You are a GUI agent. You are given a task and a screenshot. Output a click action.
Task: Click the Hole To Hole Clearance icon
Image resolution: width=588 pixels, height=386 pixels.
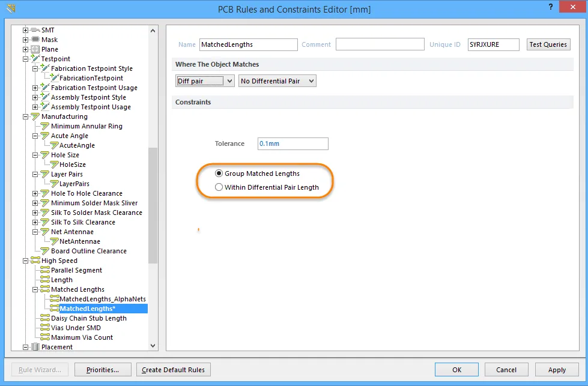pos(45,193)
